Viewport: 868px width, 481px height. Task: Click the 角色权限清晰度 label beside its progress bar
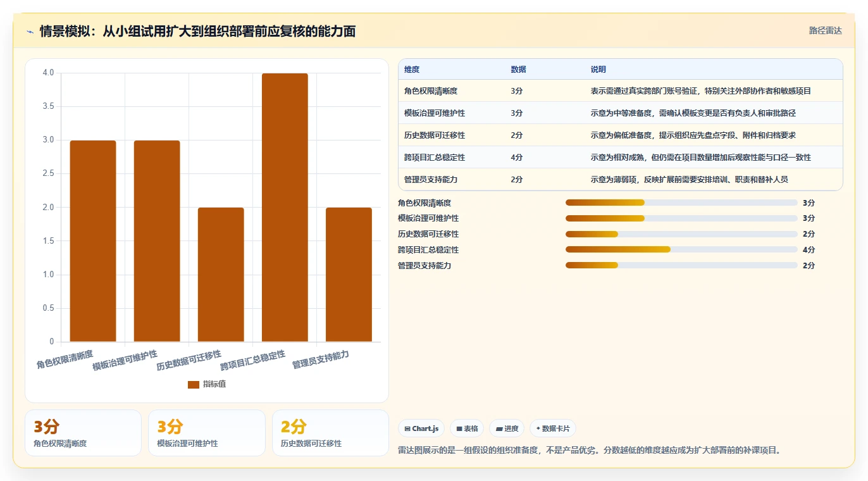tap(425, 203)
